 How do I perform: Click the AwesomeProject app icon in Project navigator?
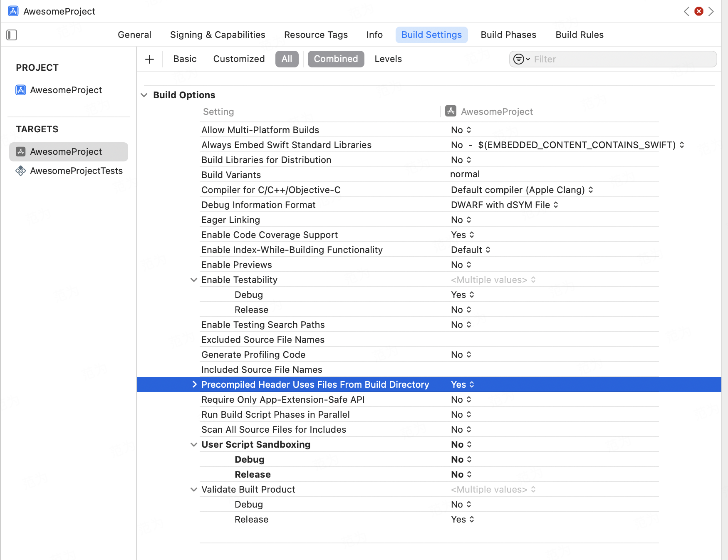[21, 90]
